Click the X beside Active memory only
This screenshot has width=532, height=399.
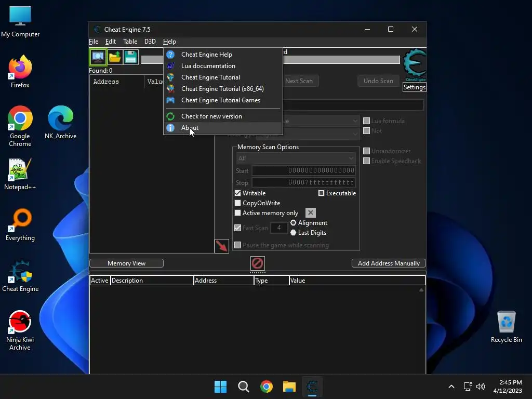tap(311, 212)
